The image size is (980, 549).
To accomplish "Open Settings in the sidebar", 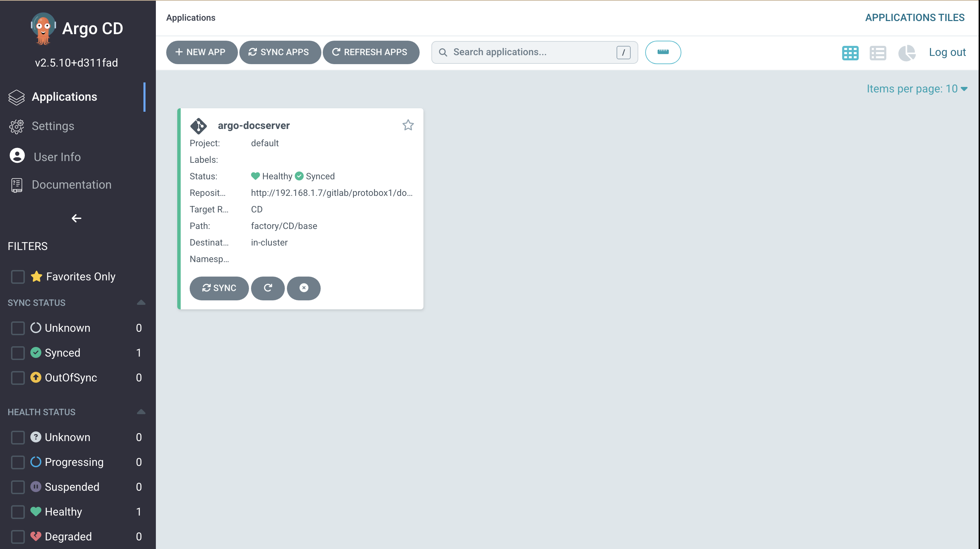I will [x=53, y=126].
